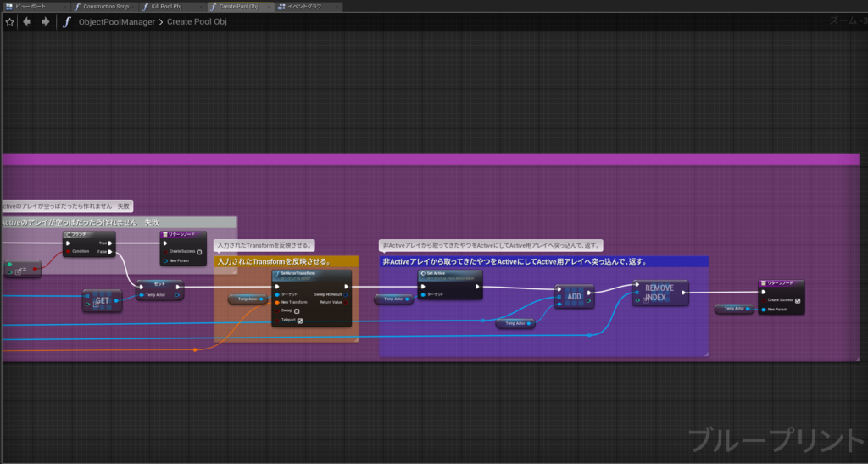This screenshot has width=868, height=464.
Task: Enable the Sweep checkbox on SetActorTransform
Action: point(297,311)
